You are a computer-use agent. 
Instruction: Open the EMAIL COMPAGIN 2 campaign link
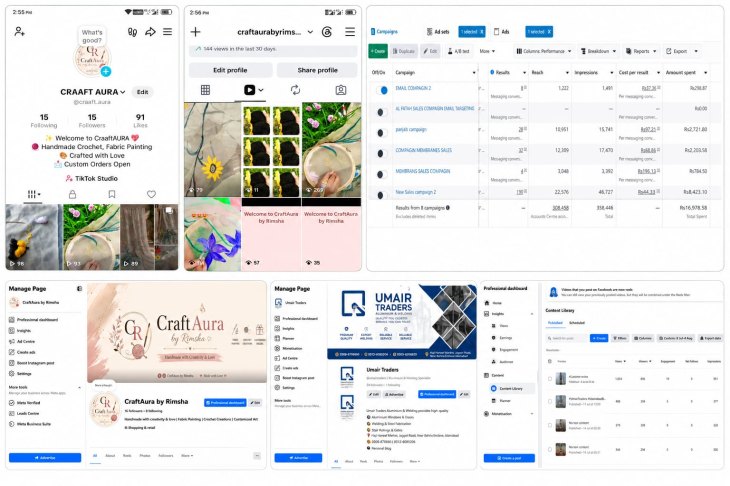[x=413, y=88]
